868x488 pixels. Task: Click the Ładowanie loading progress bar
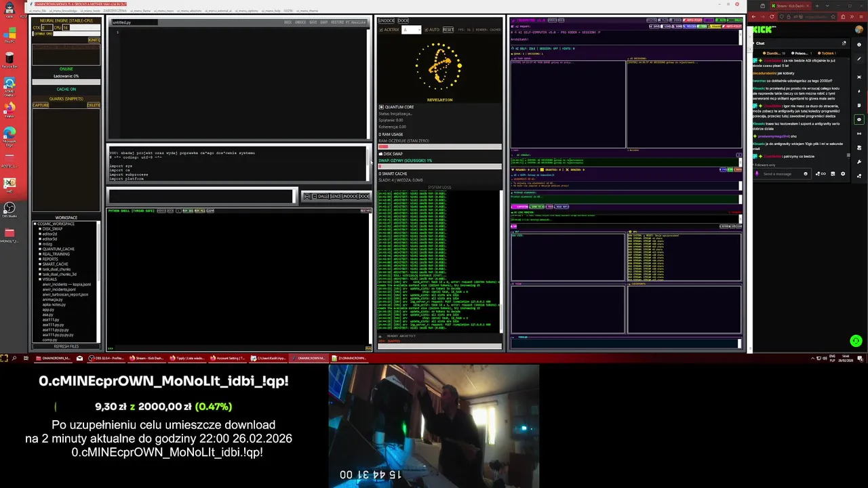tap(66, 82)
